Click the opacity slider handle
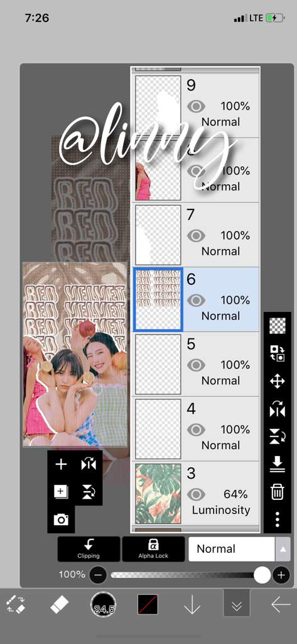297x644 pixels. point(262,575)
